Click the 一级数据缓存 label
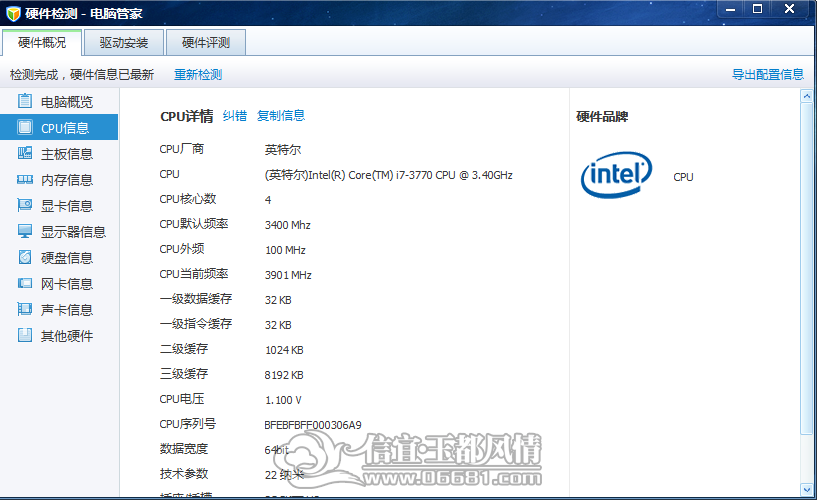 (x=196, y=299)
